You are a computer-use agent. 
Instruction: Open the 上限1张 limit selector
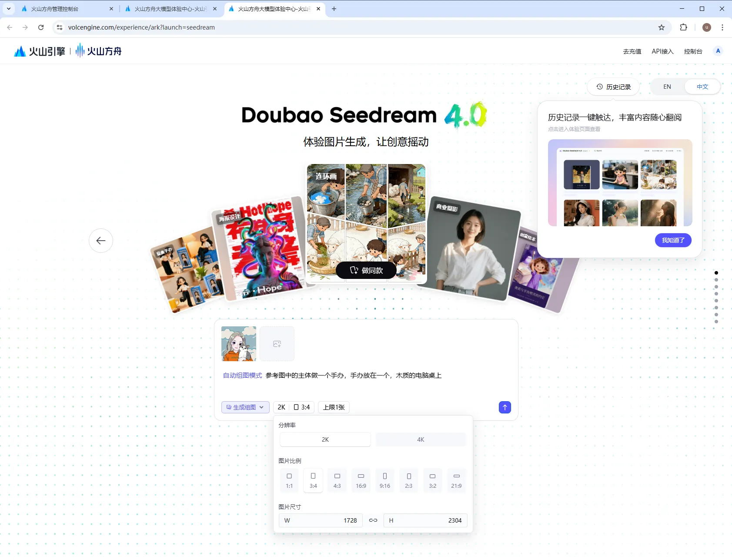point(334,407)
